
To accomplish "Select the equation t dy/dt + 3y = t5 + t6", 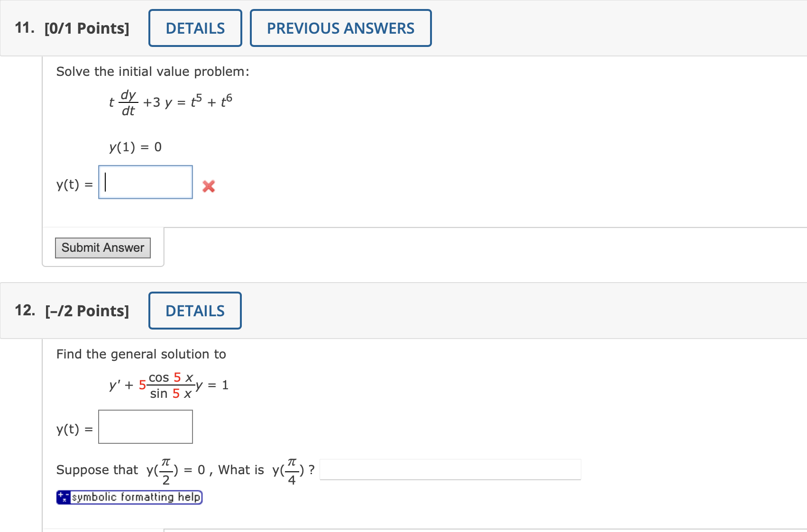I will 170,101.
